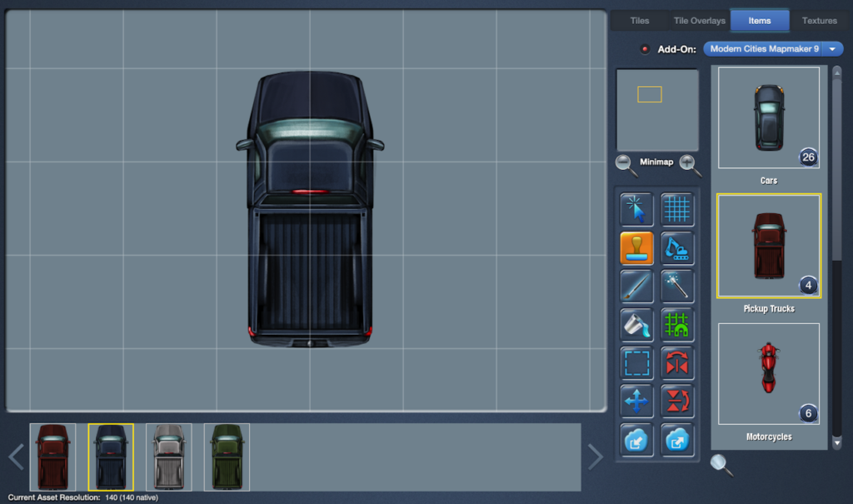Activate the orange stamp tool
The image size is (853, 504).
(636, 248)
